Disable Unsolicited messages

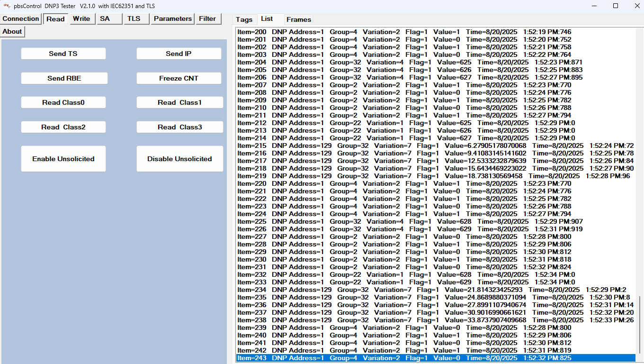(179, 158)
